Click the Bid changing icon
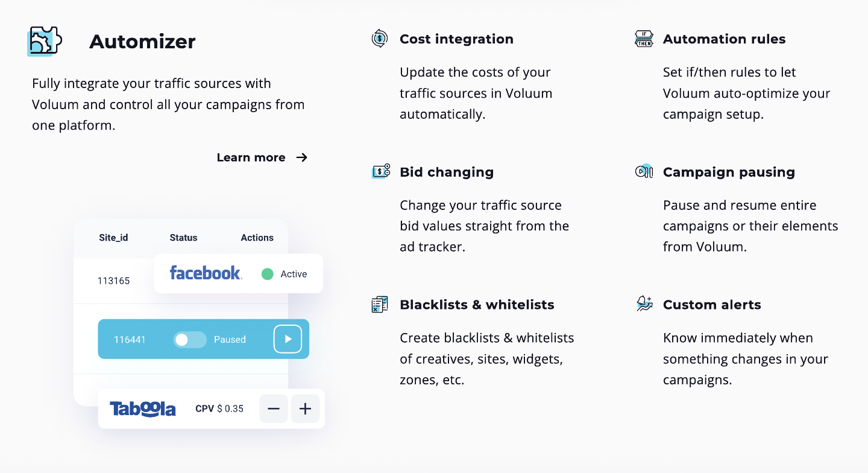This screenshot has width=868, height=473. [x=380, y=171]
